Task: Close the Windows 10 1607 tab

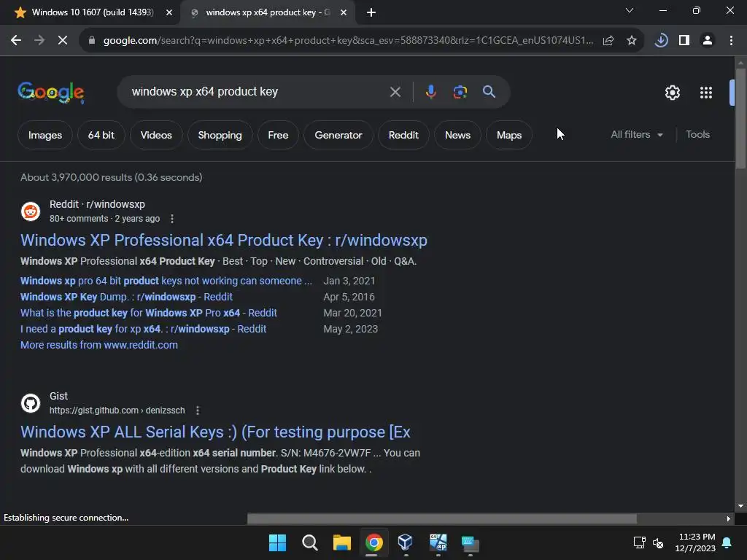Action: [x=169, y=12]
